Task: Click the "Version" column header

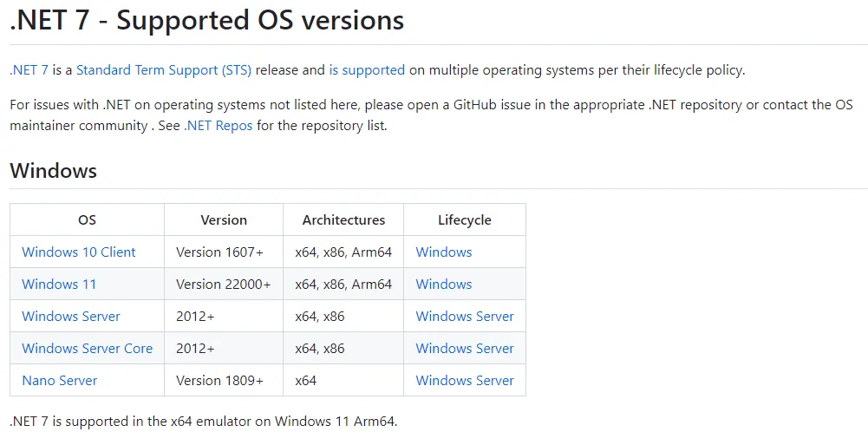Action: [224, 220]
